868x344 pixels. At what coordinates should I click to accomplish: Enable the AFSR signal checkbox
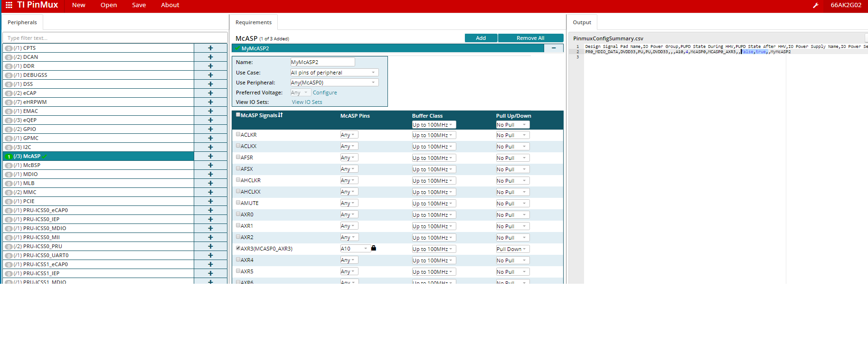tap(238, 157)
